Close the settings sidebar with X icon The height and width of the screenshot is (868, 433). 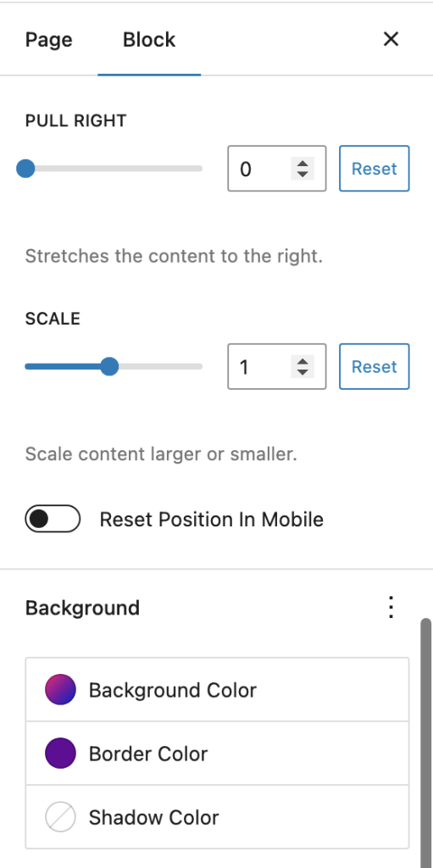coord(391,39)
